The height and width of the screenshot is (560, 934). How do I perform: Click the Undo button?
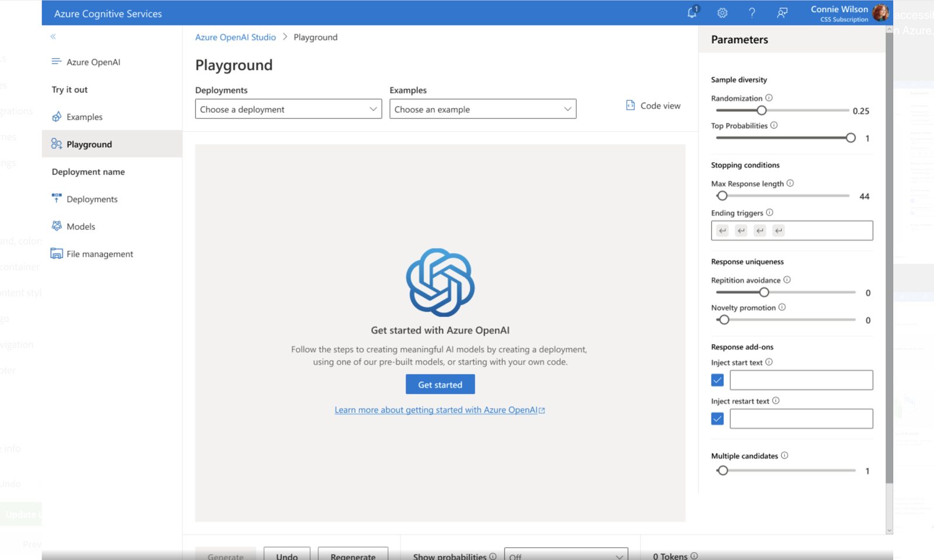pos(287,554)
